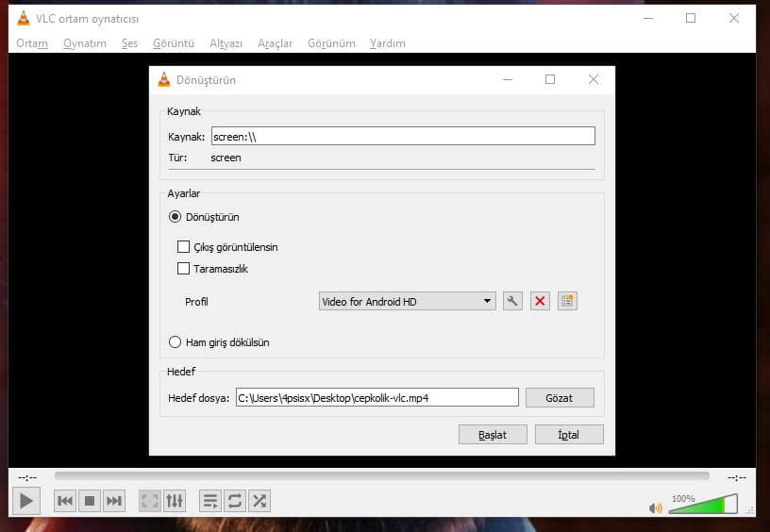Image resolution: width=770 pixels, height=532 pixels.
Task: Click remaining time label right of seek bar
Action: pos(737,477)
